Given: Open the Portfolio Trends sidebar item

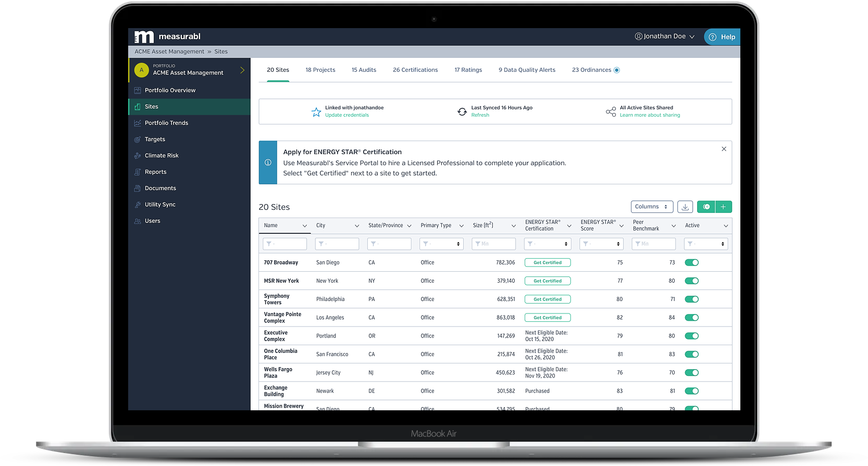Looking at the screenshot, I should point(190,123).
